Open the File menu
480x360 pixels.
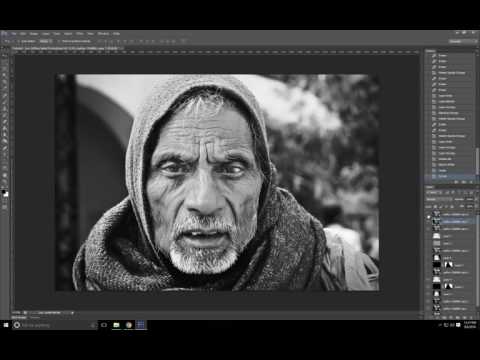[14, 34]
